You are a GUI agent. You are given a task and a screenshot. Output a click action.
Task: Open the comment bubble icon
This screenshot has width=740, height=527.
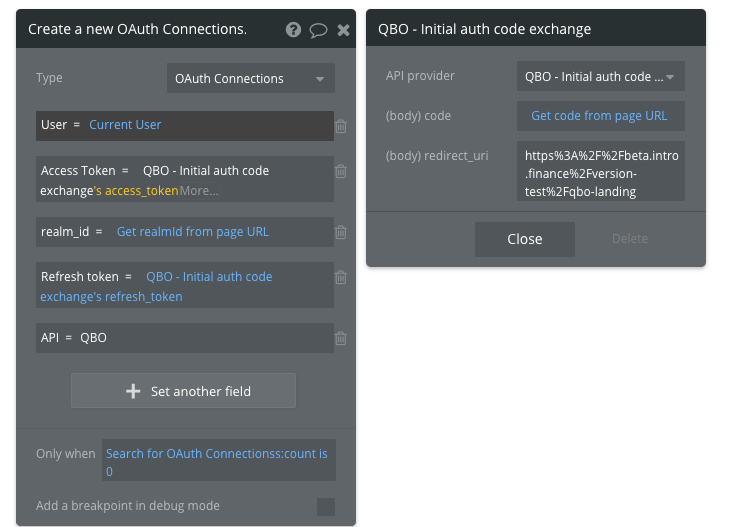point(319,30)
